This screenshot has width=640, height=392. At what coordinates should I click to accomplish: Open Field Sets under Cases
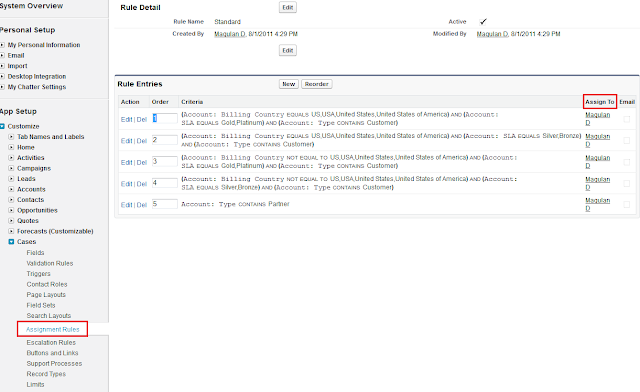41,305
